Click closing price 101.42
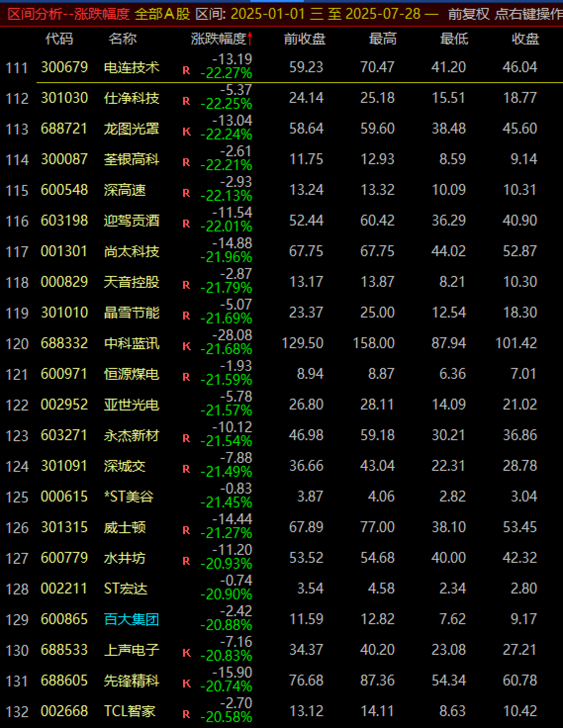 pos(516,343)
